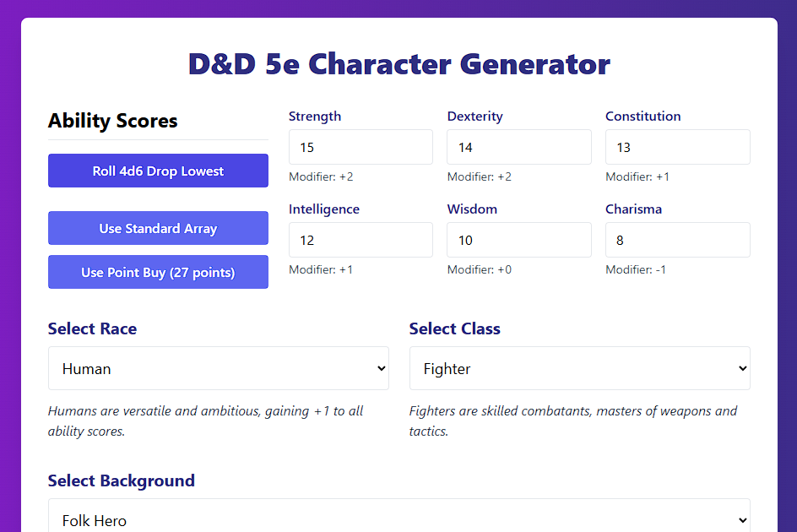This screenshot has width=797, height=532.
Task: Click the Strength Modifier +2 text
Action: (x=321, y=177)
